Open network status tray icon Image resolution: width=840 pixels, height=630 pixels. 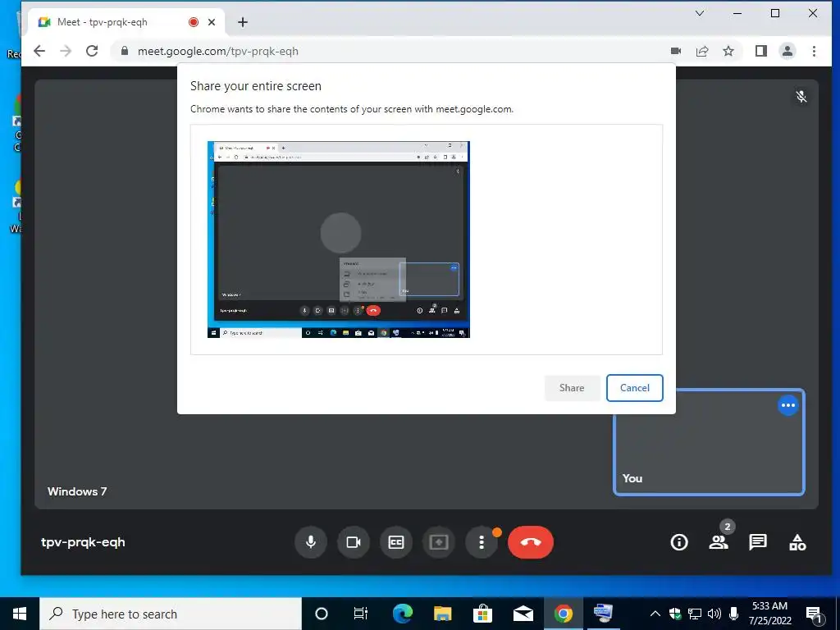(x=695, y=614)
